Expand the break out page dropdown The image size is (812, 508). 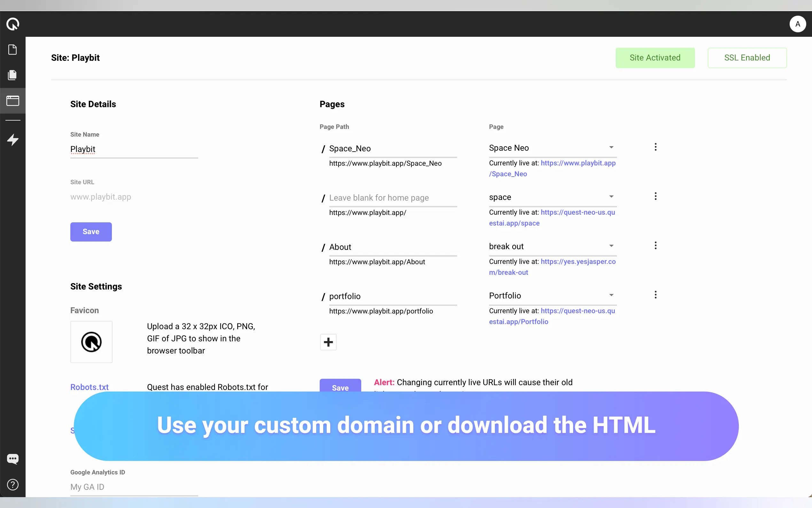pyautogui.click(x=611, y=246)
